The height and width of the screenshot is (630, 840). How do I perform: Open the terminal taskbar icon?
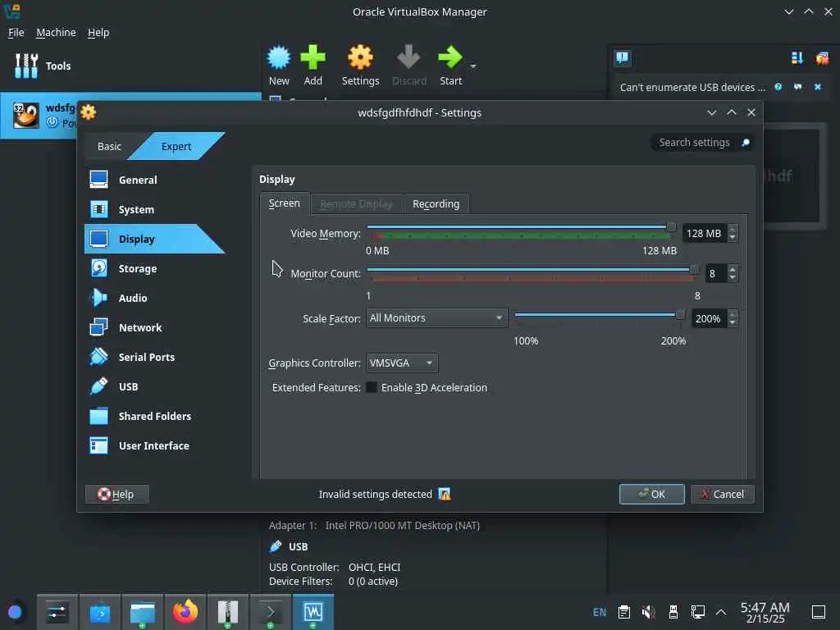coord(270,612)
